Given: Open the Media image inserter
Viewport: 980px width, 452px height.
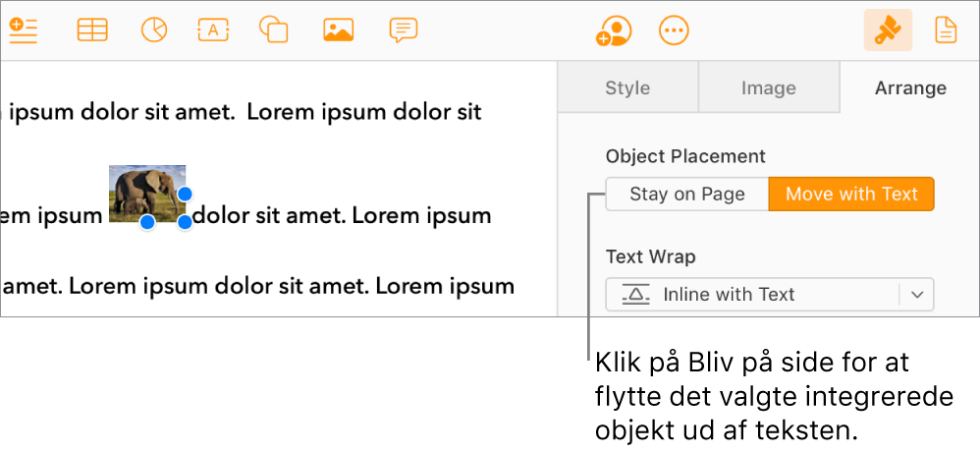Looking at the screenshot, I should (x=338, y=30).
